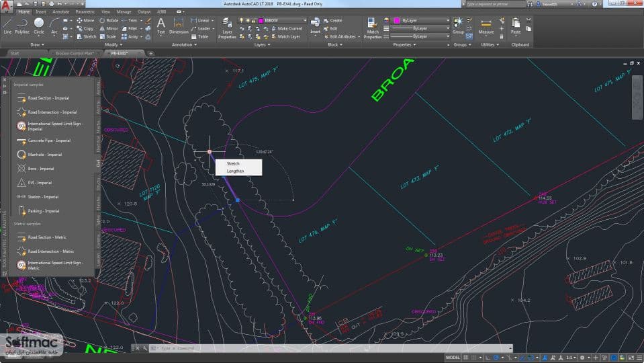
Task: Expand the Draw panel
Action: [37, 44]
